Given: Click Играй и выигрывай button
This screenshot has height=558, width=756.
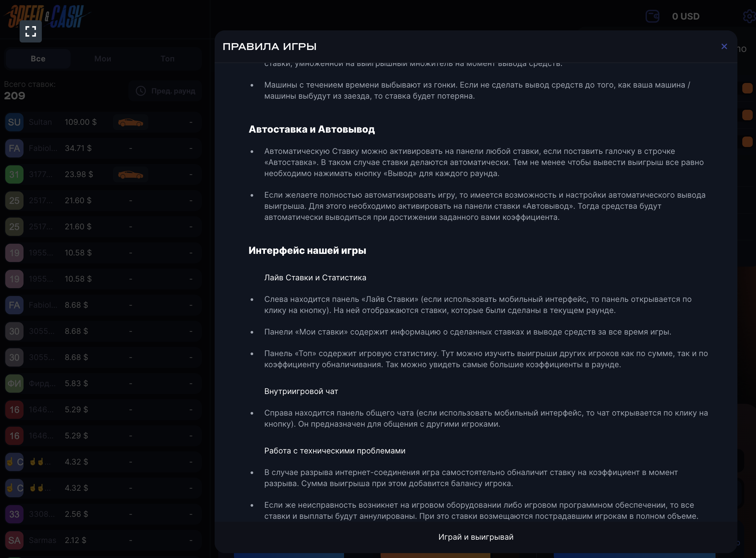Looking at the screenshot, I should click(x=475, y=537).
